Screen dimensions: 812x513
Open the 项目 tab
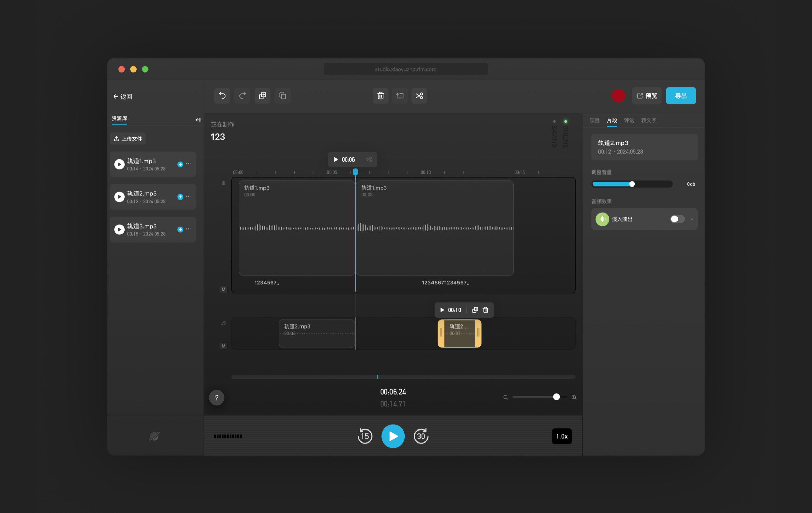[x=594, y=120]
